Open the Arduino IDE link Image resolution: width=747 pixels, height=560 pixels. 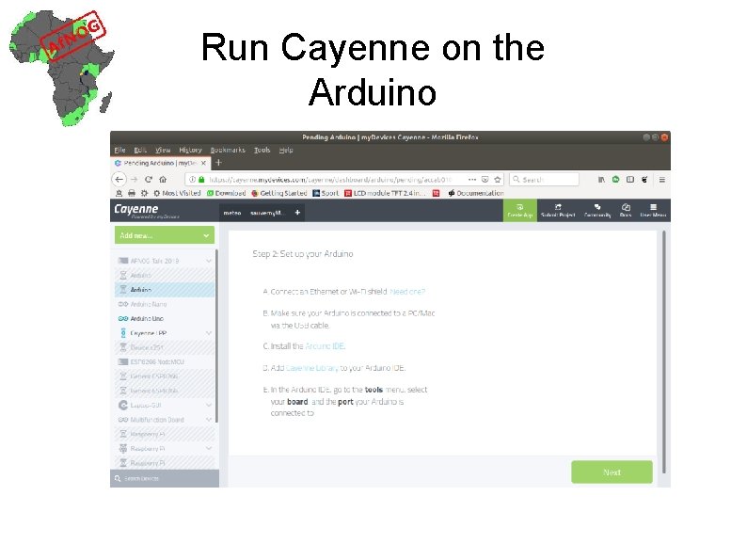(325, 346)
